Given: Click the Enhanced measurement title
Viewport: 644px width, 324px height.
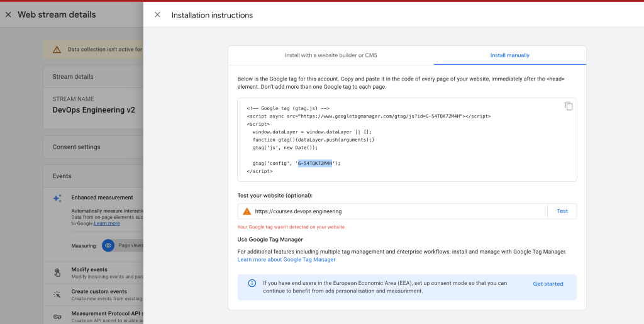Looking at the screenshot, I should click(103, 198).
